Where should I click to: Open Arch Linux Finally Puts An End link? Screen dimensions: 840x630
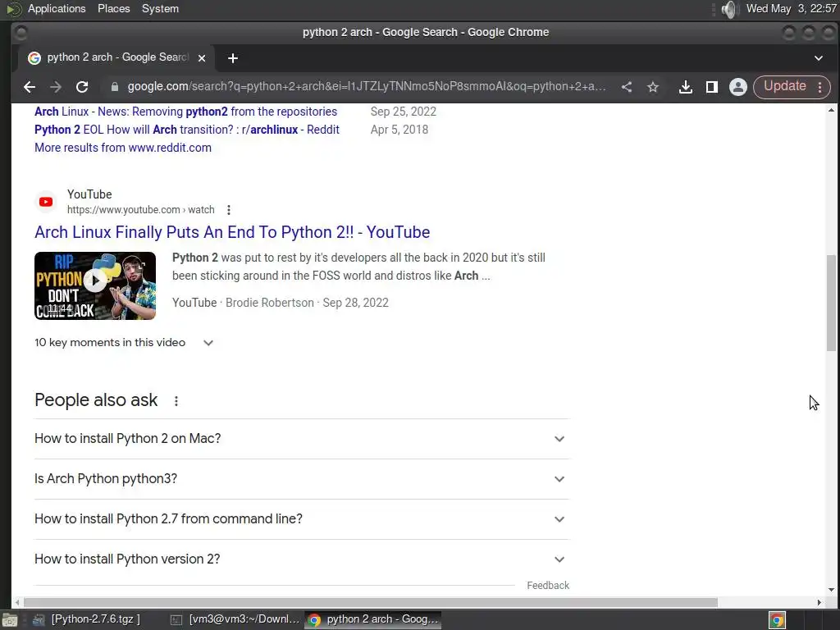[x=232, y=232]
